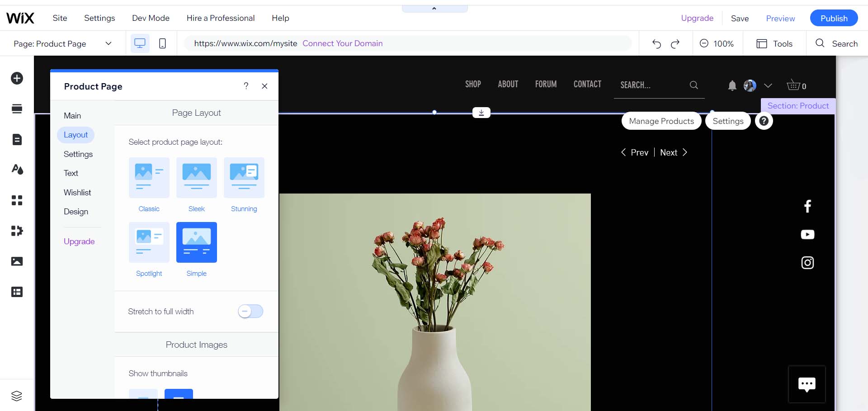The width and height of the screenshot is (868, 411).
Task: Open the Page: Product Page dropdown
Action: [62, 43]
